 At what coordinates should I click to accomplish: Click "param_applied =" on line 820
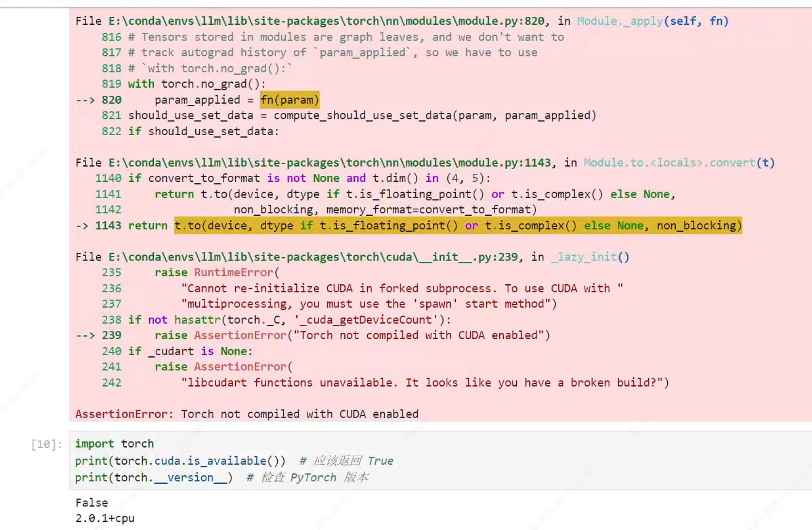coord(204,100)
